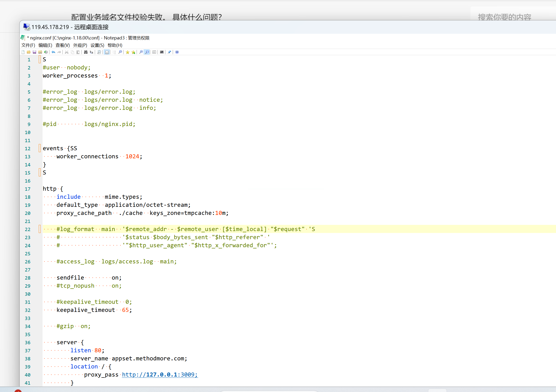The width and height of the screenshot is (556, 392).
Task: Open the 文件(F) menu
Action: pos(28,45)
